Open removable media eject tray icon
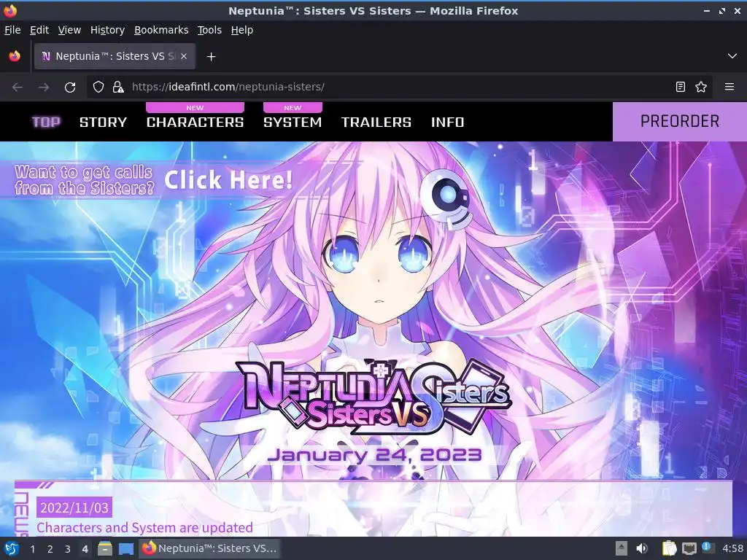This screenshot has width=747, height=560. pos(622,548)
